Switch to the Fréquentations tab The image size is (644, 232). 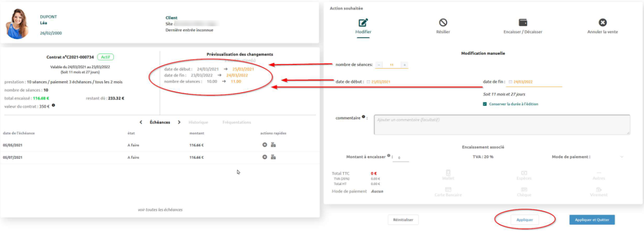(237, 122)
